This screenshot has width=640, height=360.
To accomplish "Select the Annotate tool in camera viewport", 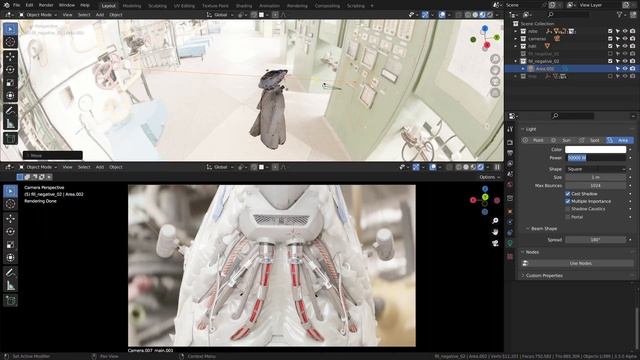I will point(11,272).
